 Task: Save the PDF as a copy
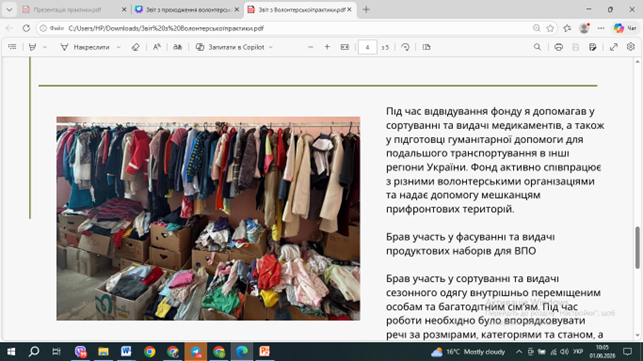tap(593, 47)
